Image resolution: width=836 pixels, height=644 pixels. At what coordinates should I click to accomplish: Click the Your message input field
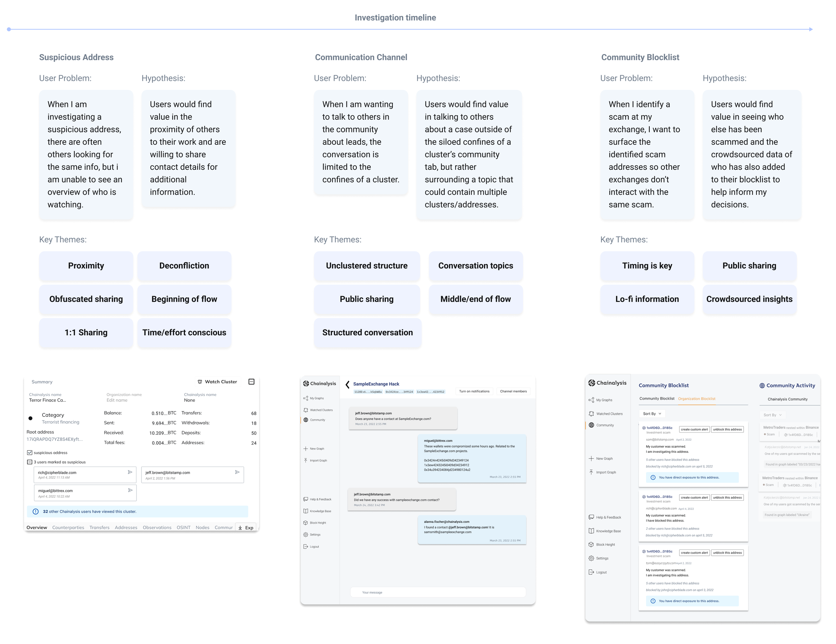pos(438,592)
